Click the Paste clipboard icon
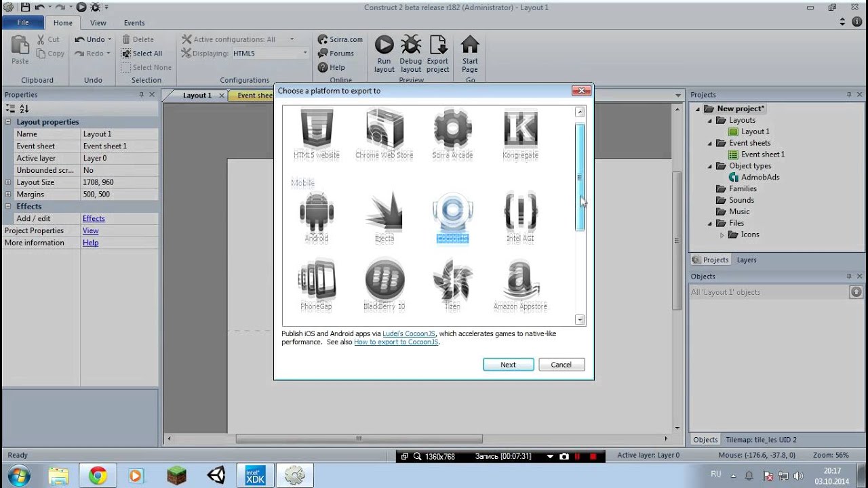The height and width of the screenshot is (488, 868). pyautogui.click(x=20, y=49)
